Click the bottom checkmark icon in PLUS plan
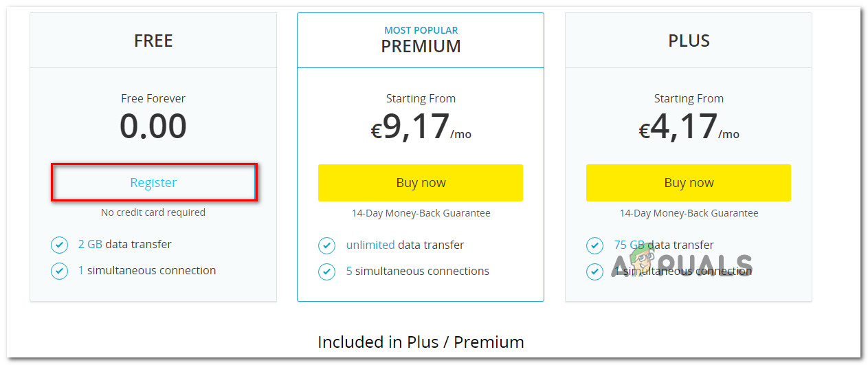The image size is (868, 365). 594,272
